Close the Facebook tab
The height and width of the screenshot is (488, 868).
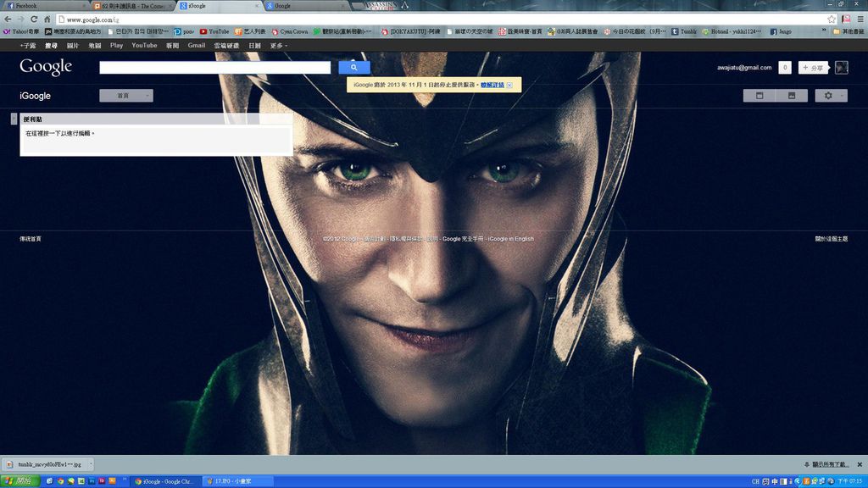[x=84, y=6]
